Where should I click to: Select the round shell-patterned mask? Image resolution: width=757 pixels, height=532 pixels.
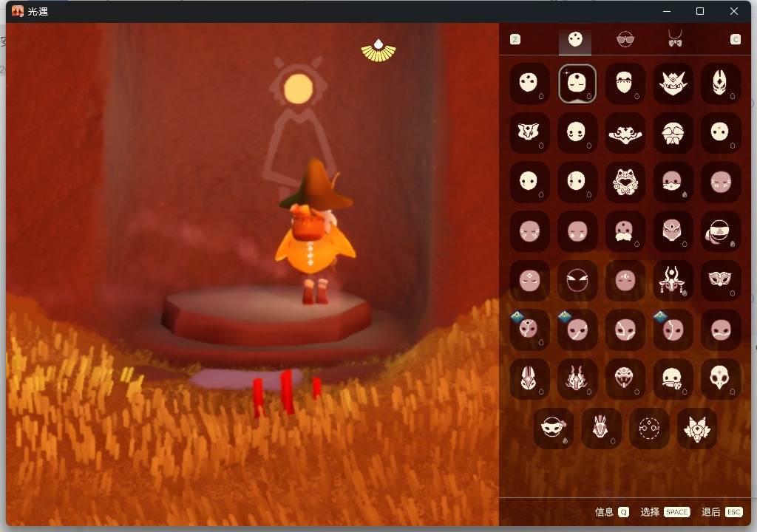[673, 133]
